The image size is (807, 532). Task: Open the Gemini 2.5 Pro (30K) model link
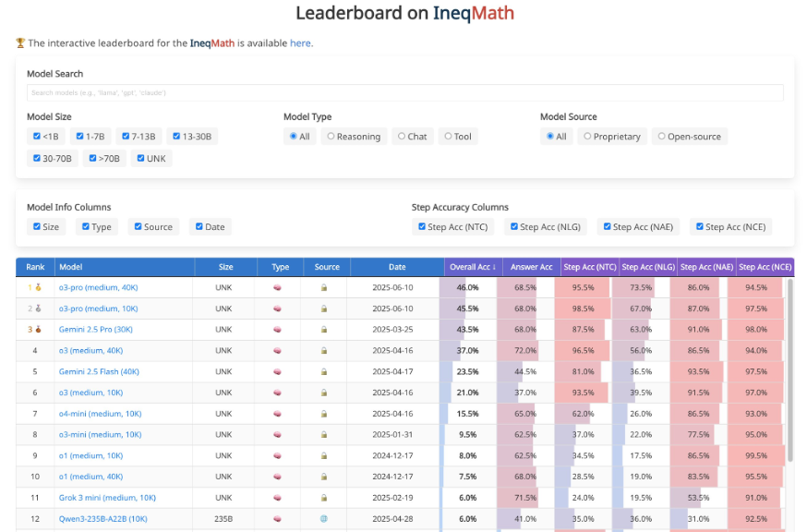tap(96, 330)
